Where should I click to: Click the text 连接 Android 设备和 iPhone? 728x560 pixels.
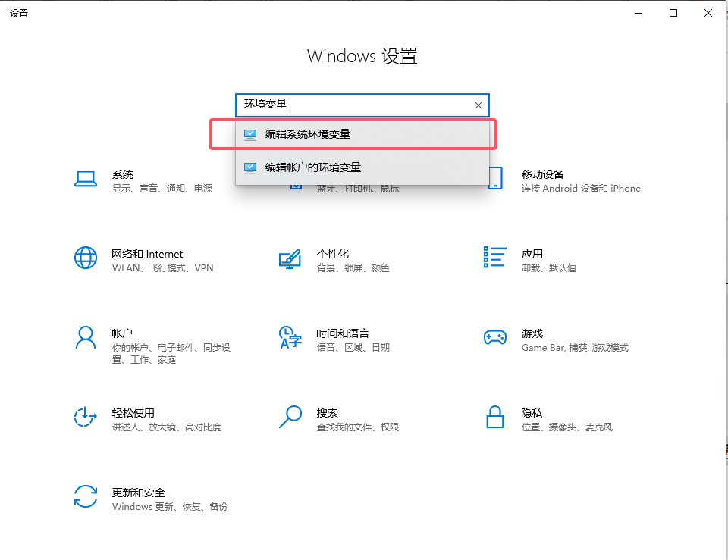click(x=581, y=189)
